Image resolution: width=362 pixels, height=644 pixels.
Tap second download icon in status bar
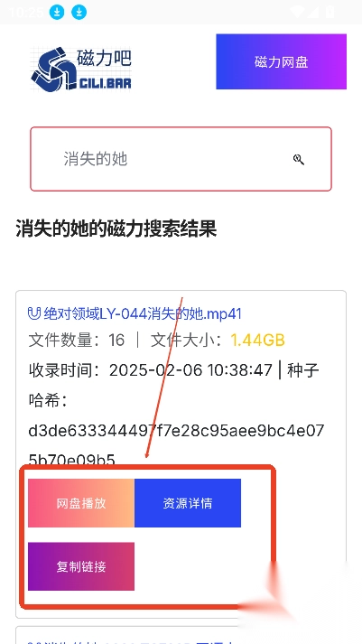point(79,13)
